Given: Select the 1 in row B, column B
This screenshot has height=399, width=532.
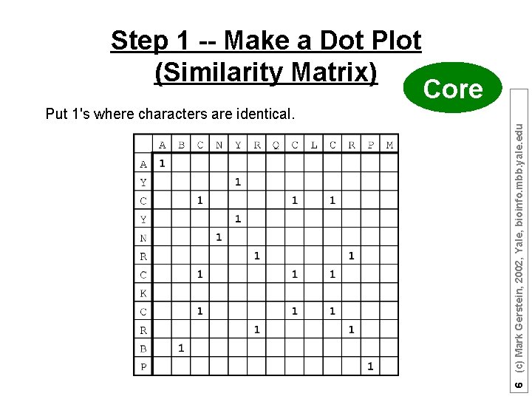Looking at the screenshot, I should (x=181, y=347).
